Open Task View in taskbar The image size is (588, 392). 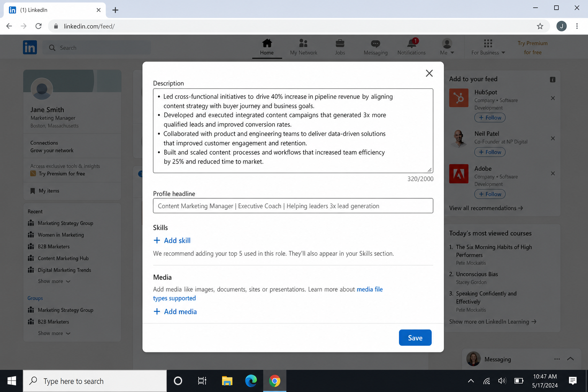pos(202,381)
